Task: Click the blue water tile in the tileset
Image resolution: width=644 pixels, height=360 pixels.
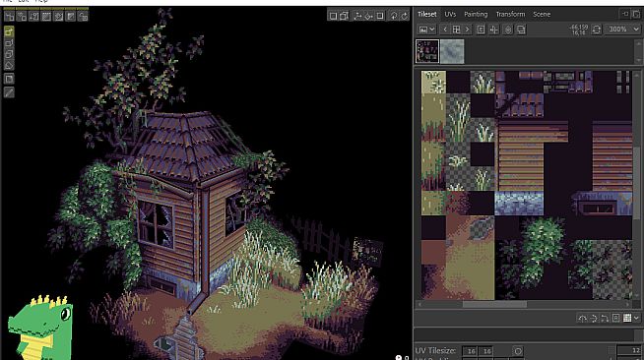Action: [519, 204]
